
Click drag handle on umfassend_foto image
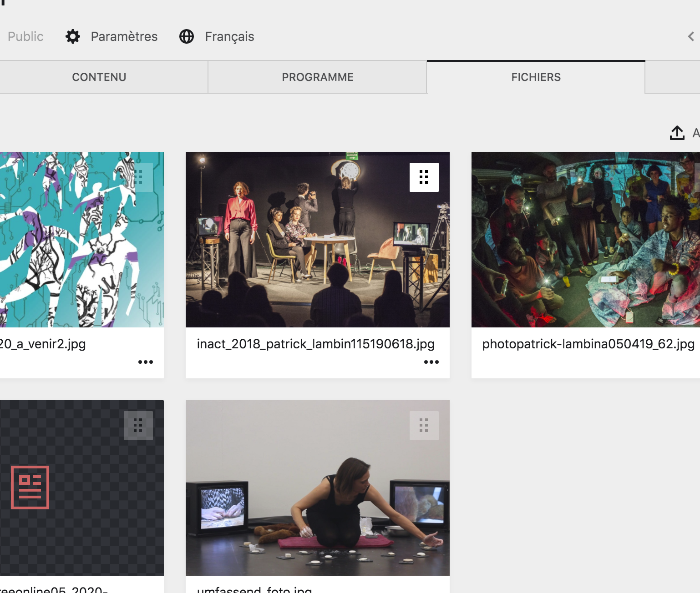pos(424,425)
